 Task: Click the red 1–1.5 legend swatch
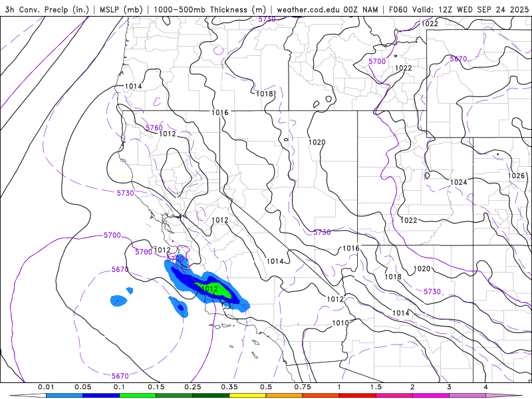click(358, 396)
